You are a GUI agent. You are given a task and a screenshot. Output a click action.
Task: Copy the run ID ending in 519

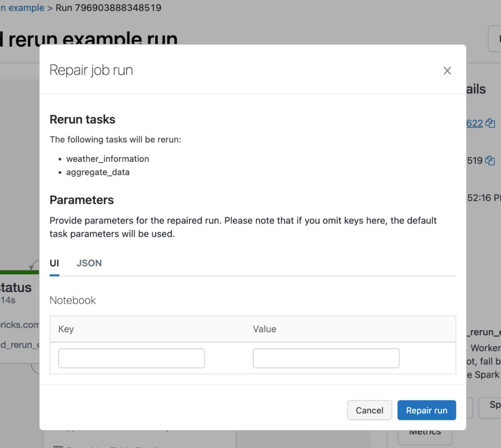click(x=491, y=161)
